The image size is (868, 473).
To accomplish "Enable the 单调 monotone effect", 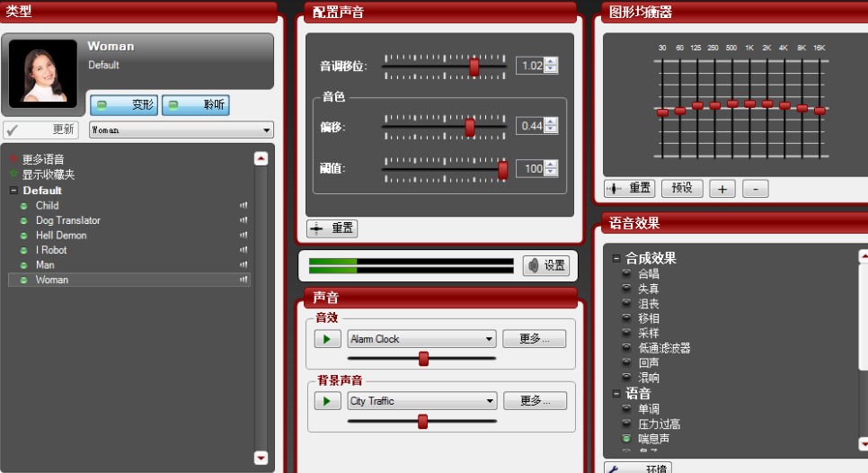I will tap(626, 409).
